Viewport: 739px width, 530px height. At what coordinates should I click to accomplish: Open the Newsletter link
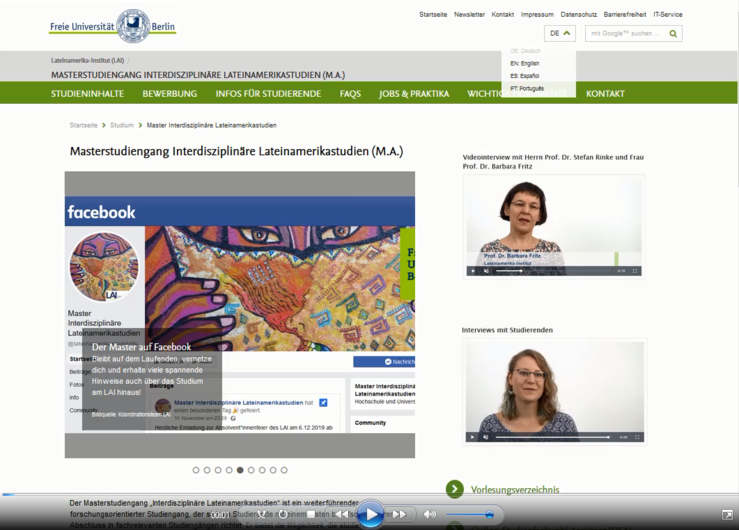(469, 15)
